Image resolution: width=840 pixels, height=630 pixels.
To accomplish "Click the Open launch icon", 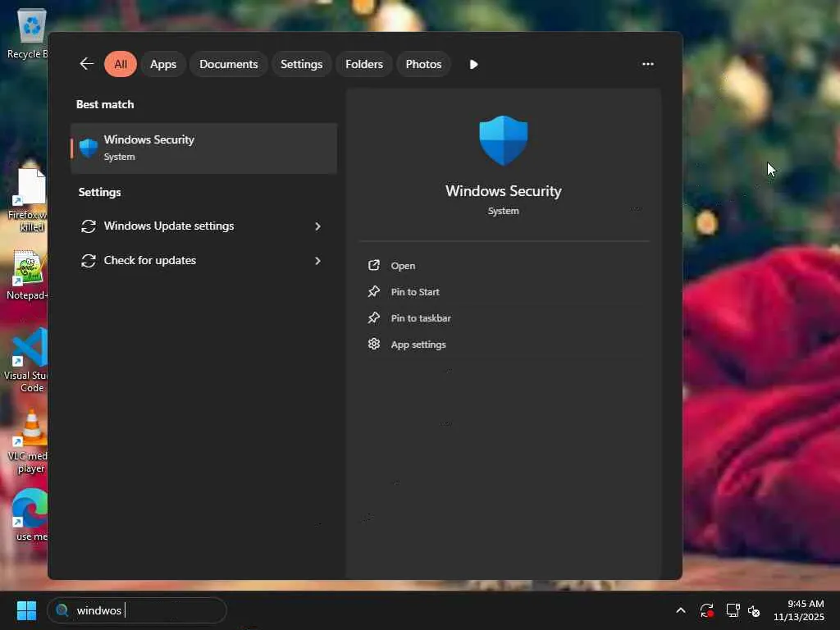I will click(x=374, y=265).
